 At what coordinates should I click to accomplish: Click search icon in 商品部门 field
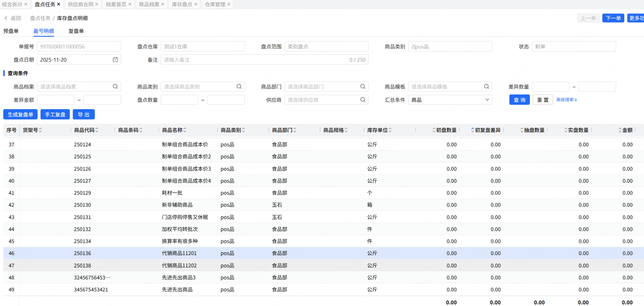click(363, 87)
